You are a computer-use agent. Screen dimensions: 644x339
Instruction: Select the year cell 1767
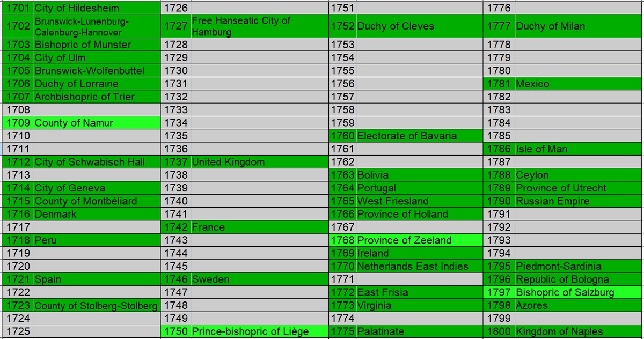pos(342,227)
